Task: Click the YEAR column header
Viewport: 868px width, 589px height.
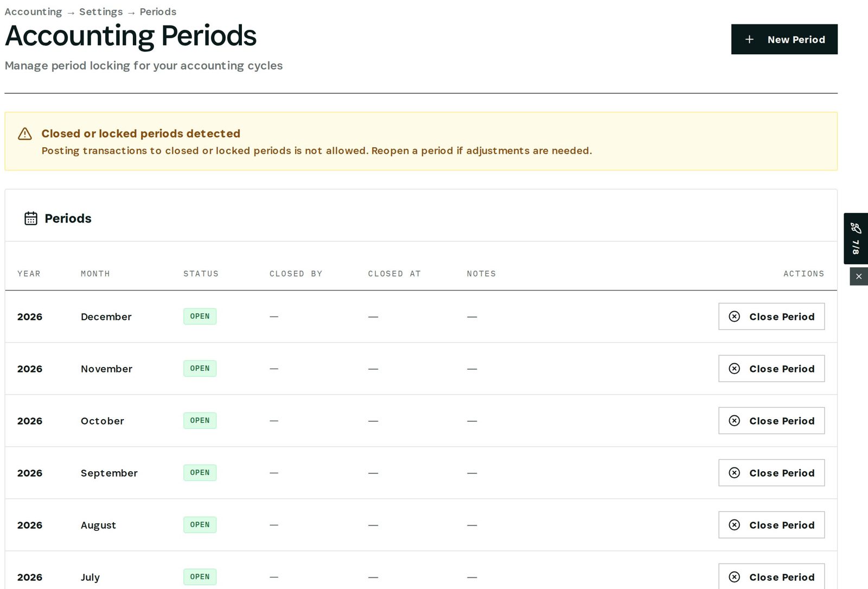Action: 29,274
